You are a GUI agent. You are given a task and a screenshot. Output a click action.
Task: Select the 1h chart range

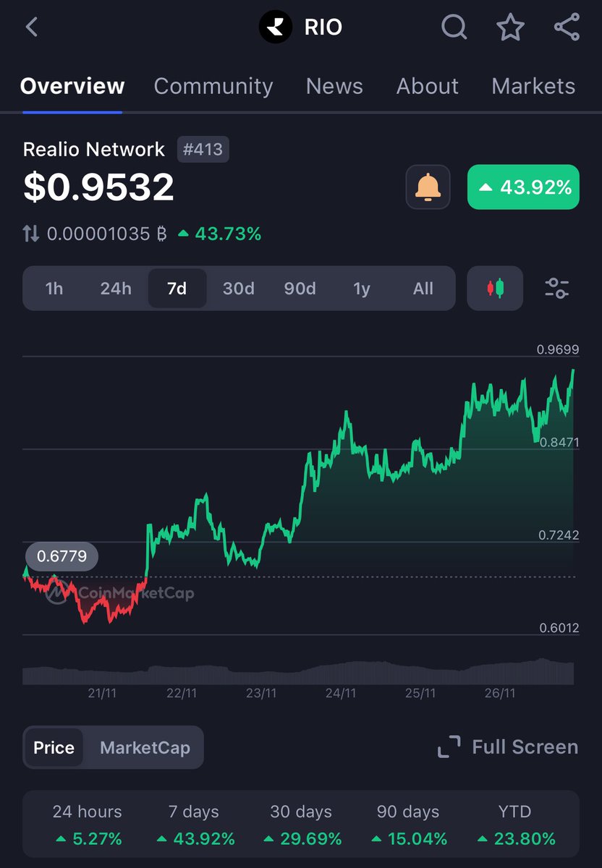54,289
